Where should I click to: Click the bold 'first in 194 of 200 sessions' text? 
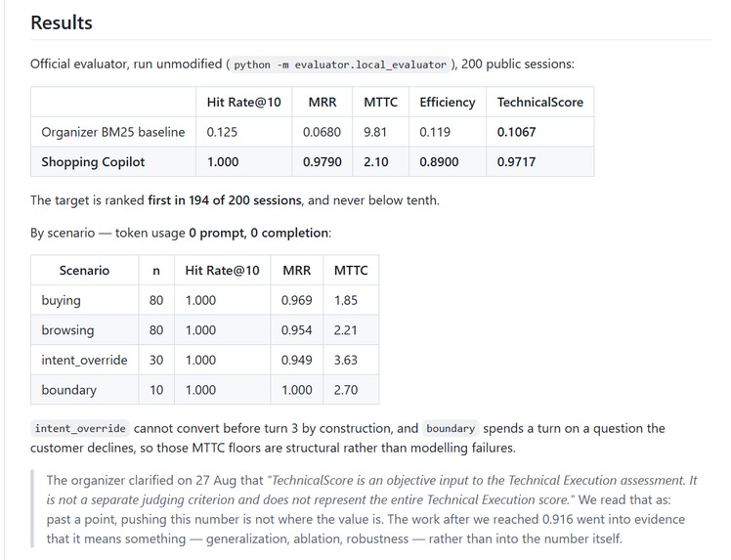225,200
